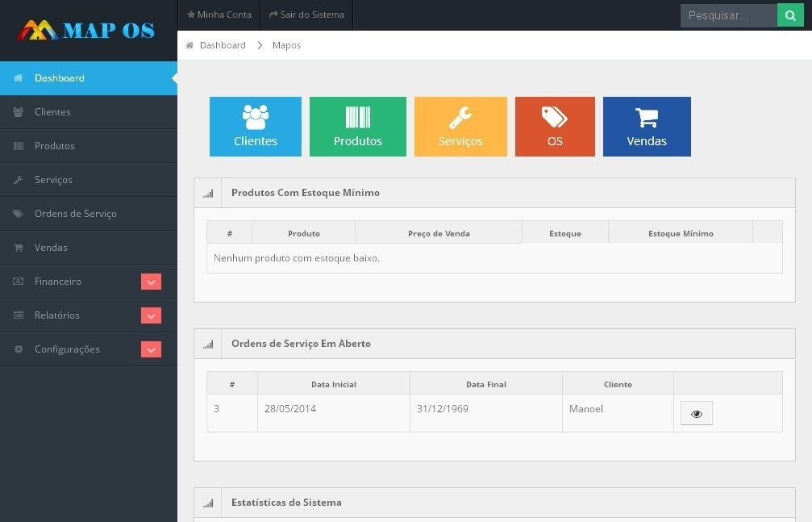View order 3 with the eye button
Screen dimensions: 812x522
pos(696,413)
